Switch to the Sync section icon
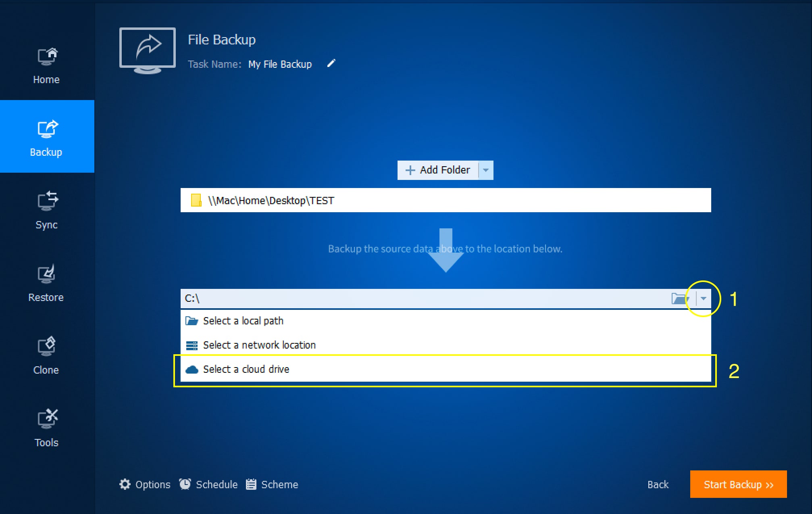The image size is (812, 514). click(x=47, y=202)
